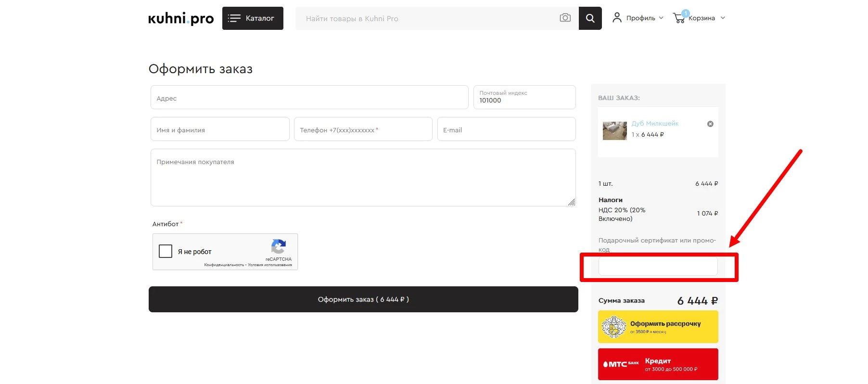Open the shopping cart icon
The image size is (868, 384).
(x=679, y=18)
